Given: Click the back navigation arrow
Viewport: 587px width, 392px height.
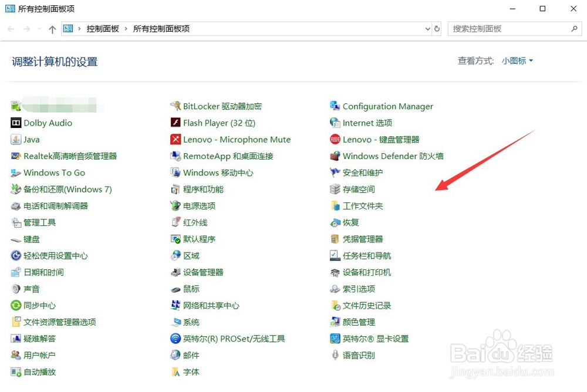Looking at the screenshot, I should tap(11, 29).
